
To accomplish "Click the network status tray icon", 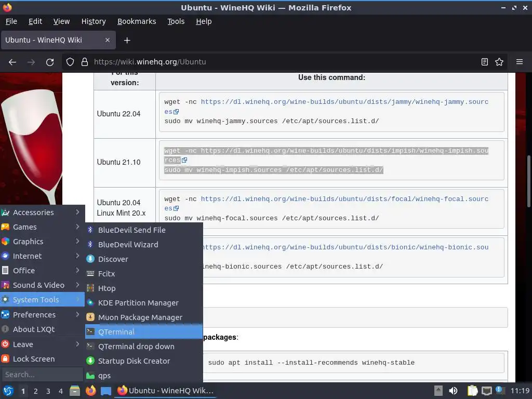I will tap(486, 391).
